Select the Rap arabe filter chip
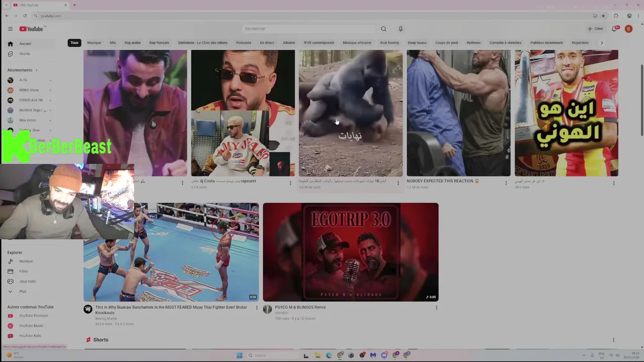This screenshot has height=362, width=644. (132, 43)
